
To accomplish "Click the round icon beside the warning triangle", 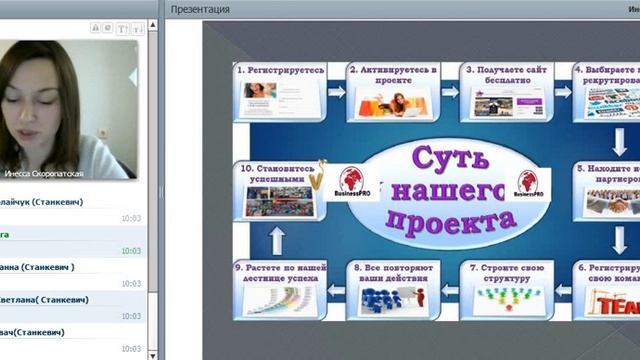I will click(108, 28).
